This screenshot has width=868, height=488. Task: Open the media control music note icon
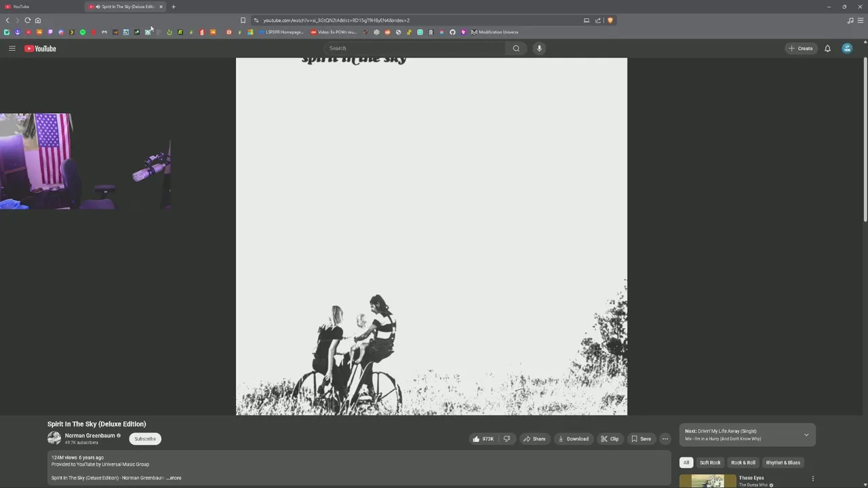point(850,20)
